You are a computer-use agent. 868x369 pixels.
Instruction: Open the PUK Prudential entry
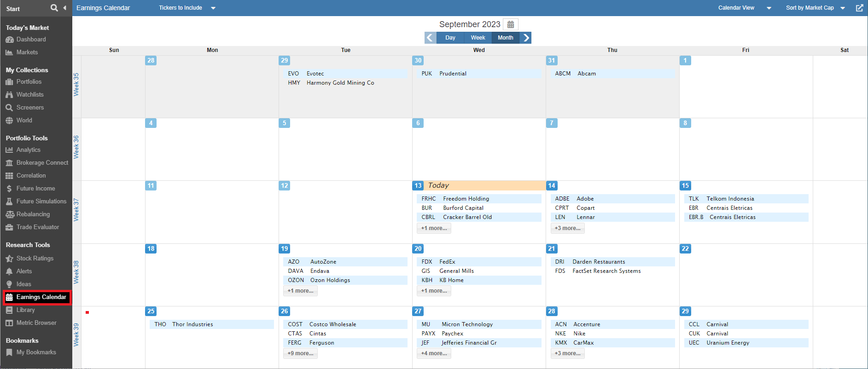tap(479, 74)
